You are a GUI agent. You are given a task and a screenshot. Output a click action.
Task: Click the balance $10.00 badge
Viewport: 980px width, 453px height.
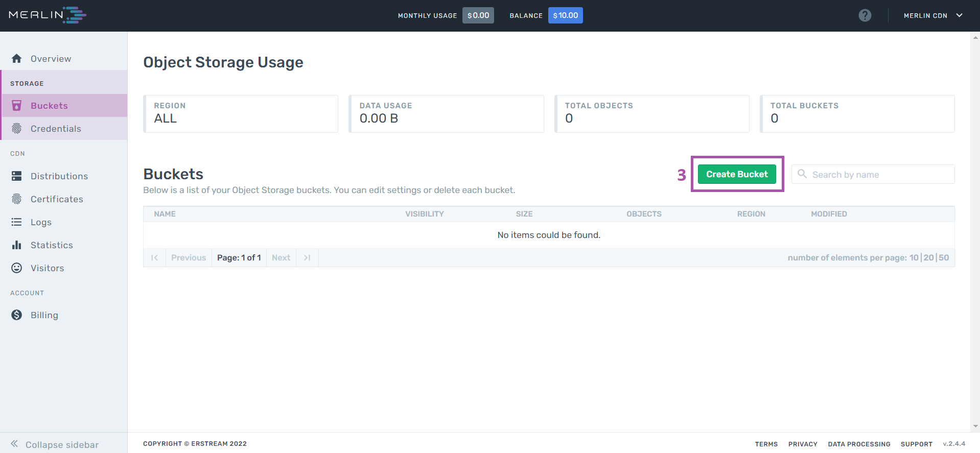coord(566,15)
